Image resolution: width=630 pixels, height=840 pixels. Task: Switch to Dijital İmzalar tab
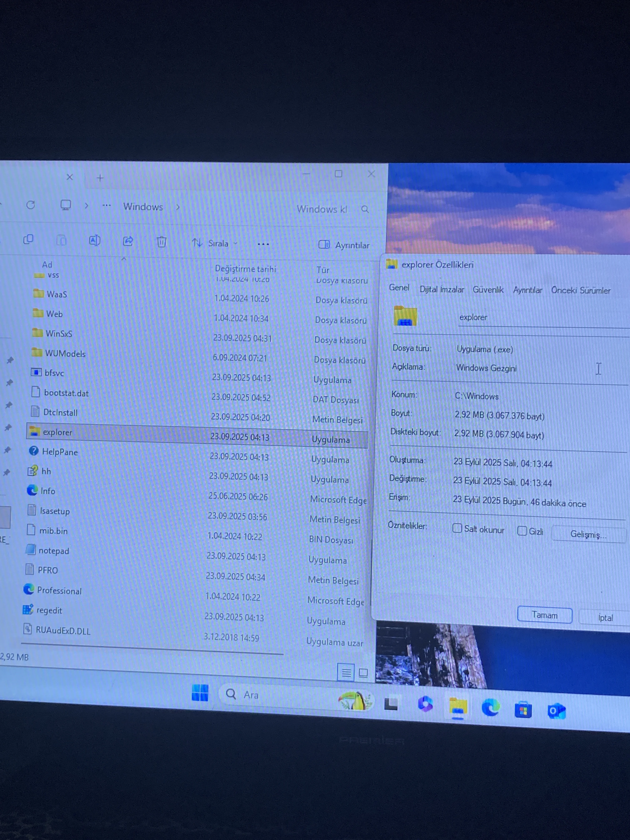[442, 289]
